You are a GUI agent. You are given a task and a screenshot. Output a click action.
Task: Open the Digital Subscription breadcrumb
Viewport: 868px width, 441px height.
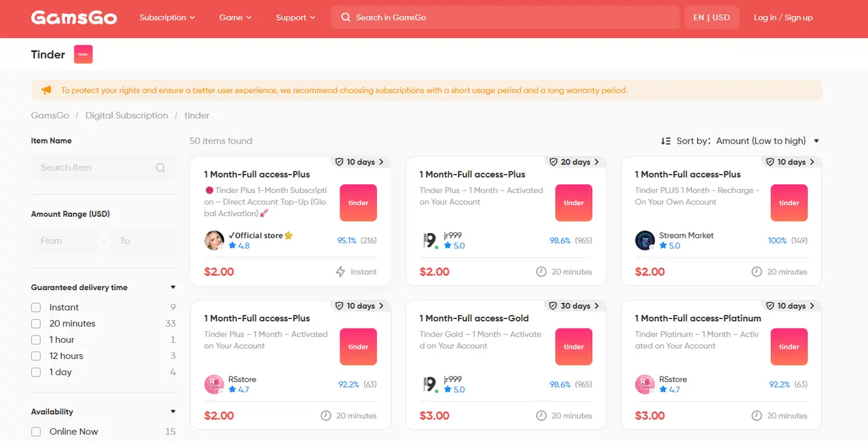(127, 115)
